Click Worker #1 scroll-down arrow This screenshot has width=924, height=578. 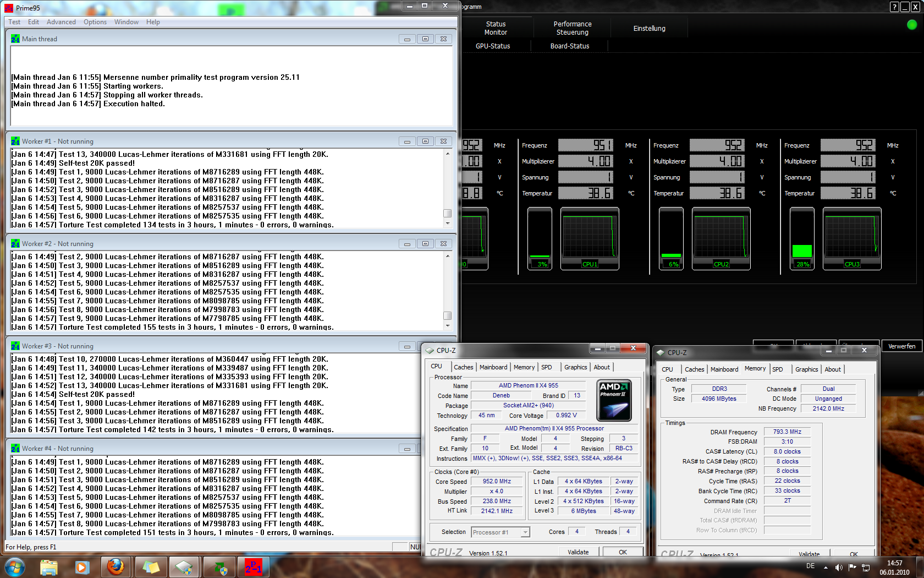tap(448, 223)
